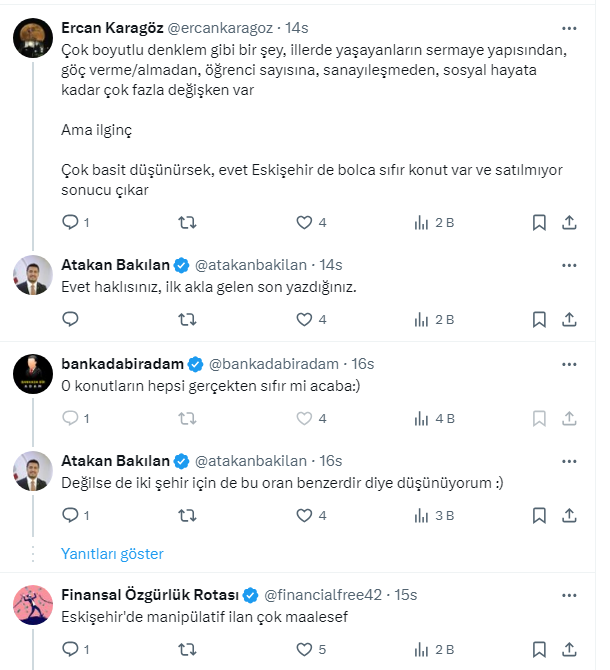Bookmark Finansal Özgürlük Rotası's tweet

(x=538, y=648)
